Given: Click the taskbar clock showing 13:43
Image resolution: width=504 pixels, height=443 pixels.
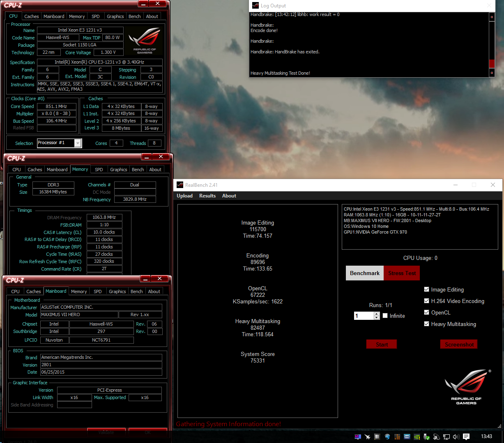Looking at the screenshot, I should coord(486,436).
